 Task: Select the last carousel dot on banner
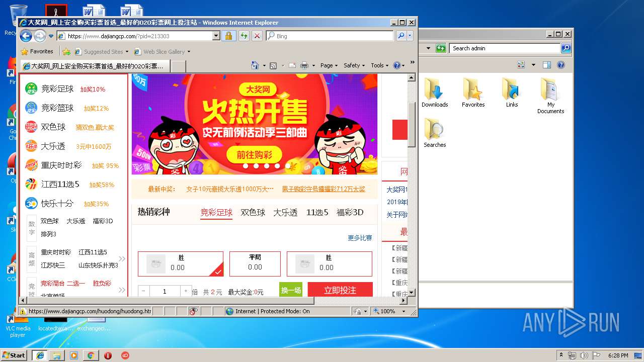tap(288, 166)
